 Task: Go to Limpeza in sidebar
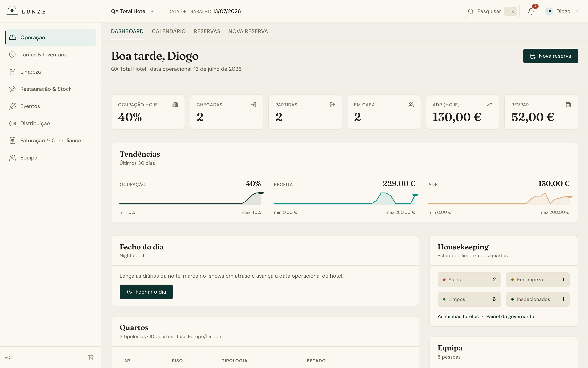click(50, 72)
